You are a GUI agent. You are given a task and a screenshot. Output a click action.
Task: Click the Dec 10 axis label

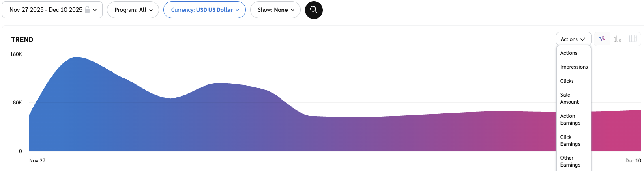click(633, 161)
